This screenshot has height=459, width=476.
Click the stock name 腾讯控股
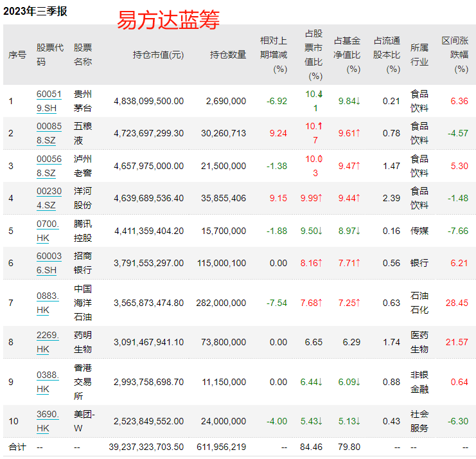coord(83,231)
